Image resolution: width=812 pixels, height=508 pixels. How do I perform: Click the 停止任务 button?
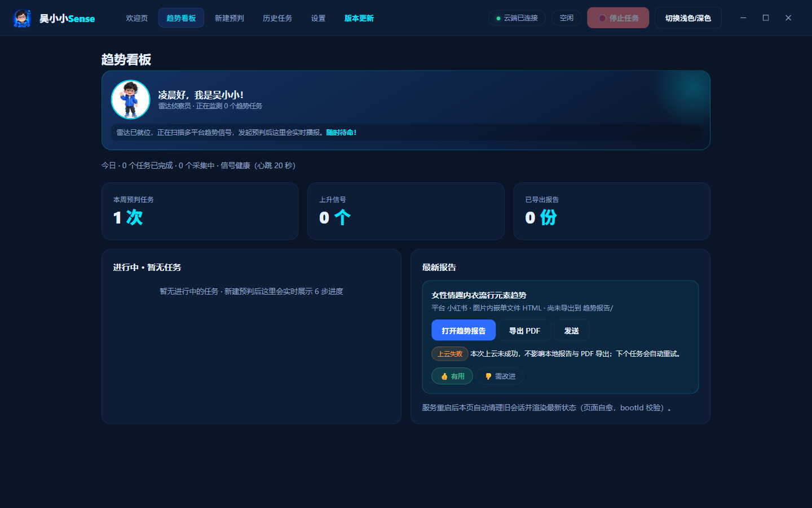pos(618,18)
